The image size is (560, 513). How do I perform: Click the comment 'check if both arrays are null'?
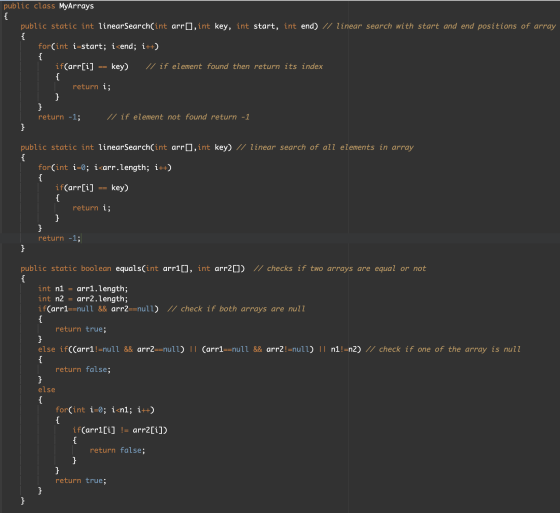(236, 309)
